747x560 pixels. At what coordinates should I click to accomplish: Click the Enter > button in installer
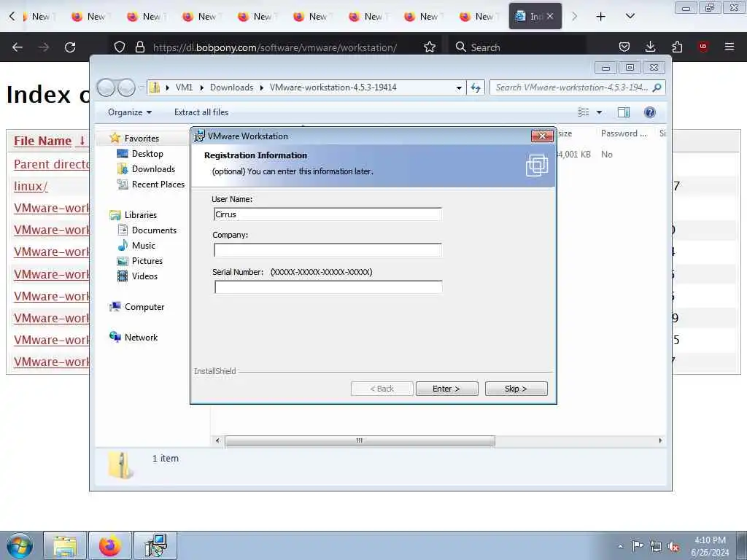click(x=446, y=389)
